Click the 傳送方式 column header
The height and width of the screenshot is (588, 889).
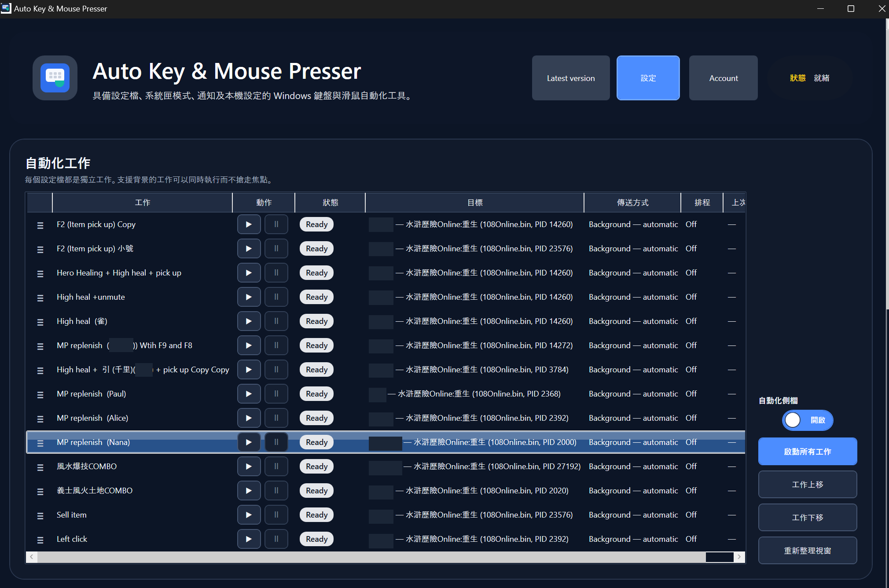(632, 202)
